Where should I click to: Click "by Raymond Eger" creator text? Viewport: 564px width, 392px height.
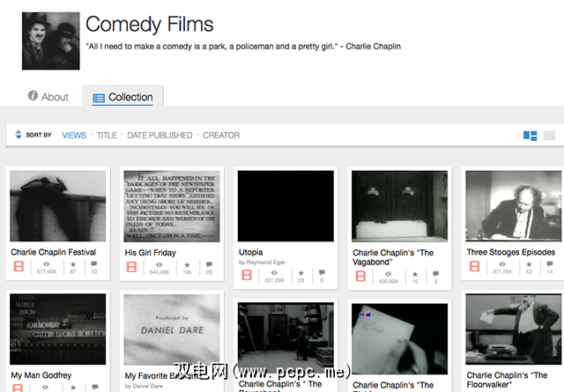(x=262, y=263)
